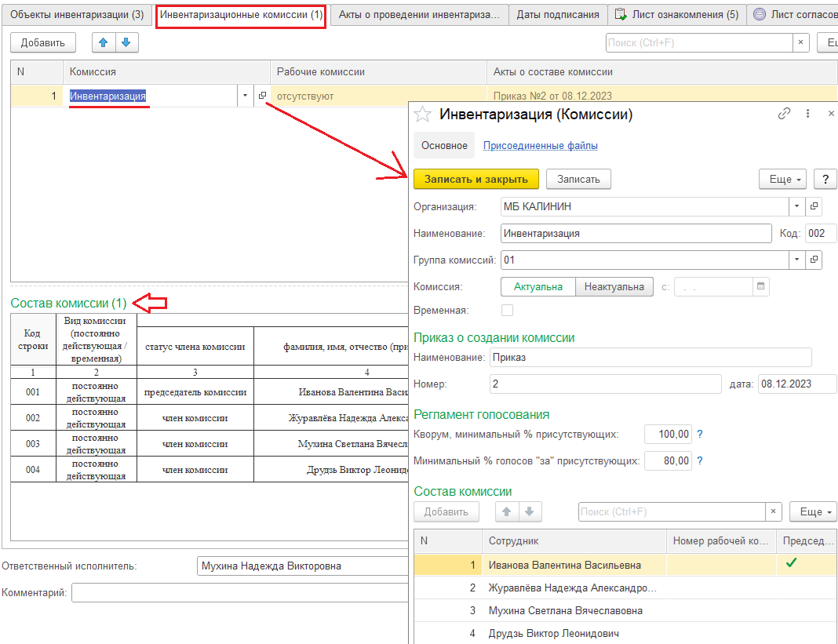
Task: Toggle chairman checkmark for Иванова Валентина
Action: point(791,562)
